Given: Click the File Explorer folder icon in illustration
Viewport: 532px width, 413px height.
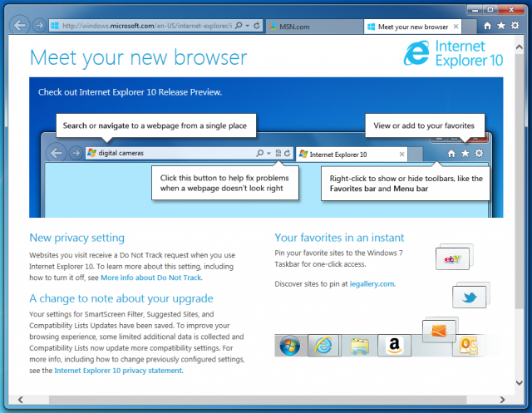Looking at the screenshot, I should [x=360, y=347].
